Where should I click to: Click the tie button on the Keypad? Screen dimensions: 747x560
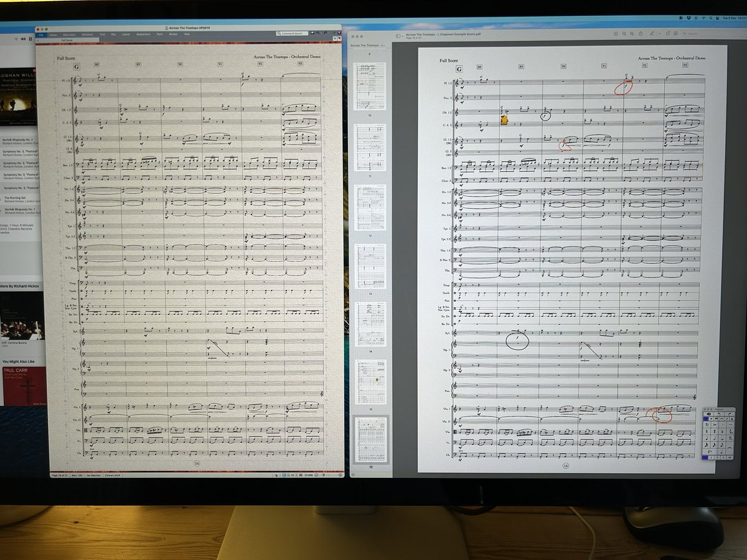tap(730, 448)
